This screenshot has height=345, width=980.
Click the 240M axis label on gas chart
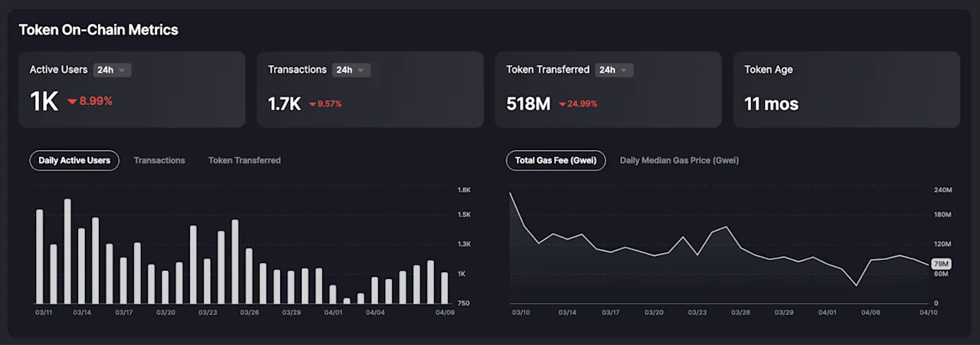click(942, 189)
